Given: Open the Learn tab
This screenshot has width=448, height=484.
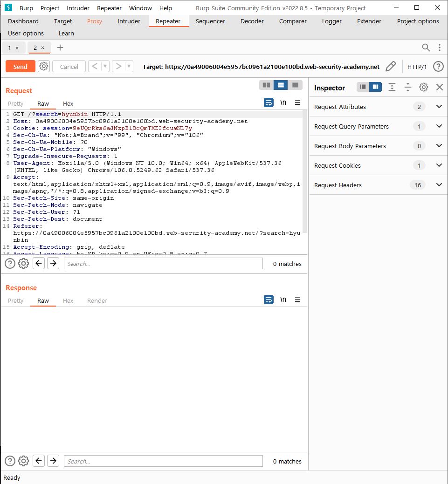Looking at the screenshot, I should (x=66, y=33).
